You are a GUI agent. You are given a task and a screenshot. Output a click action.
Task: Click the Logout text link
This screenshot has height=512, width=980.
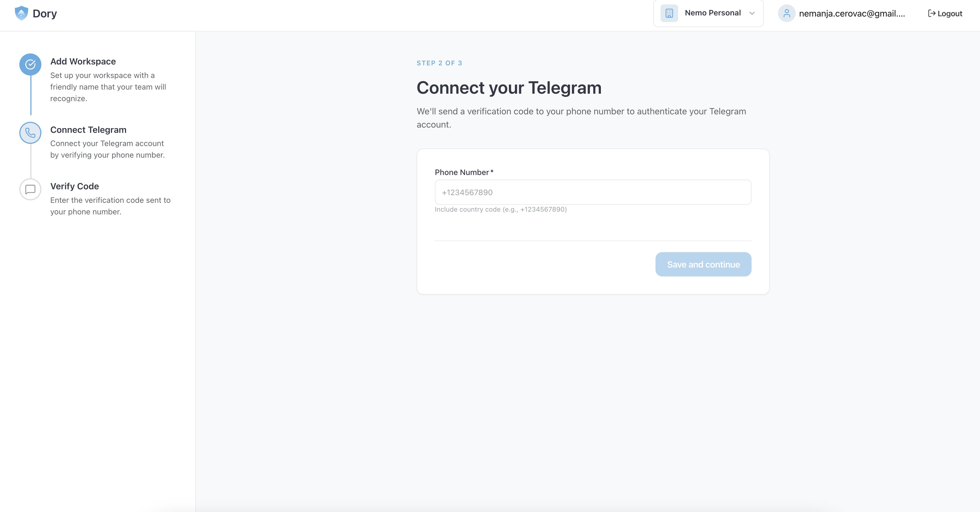coord(950,14)
